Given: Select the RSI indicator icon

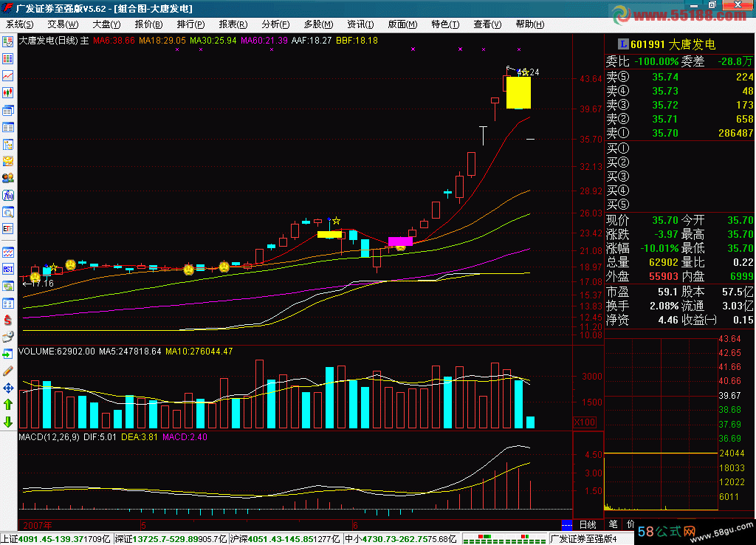Looking at the screenshot, I should tap(7, 269).
